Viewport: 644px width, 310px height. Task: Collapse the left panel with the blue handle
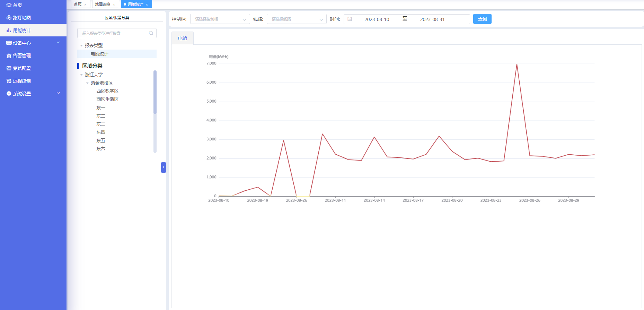pos(164,167)
